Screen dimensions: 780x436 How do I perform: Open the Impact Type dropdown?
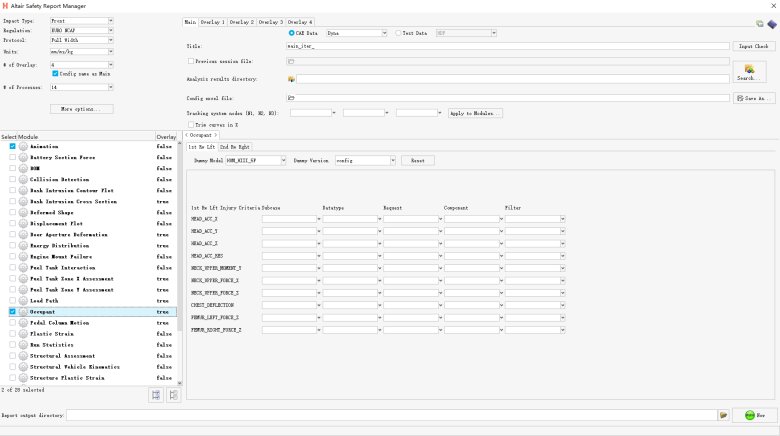pos(82,20)
